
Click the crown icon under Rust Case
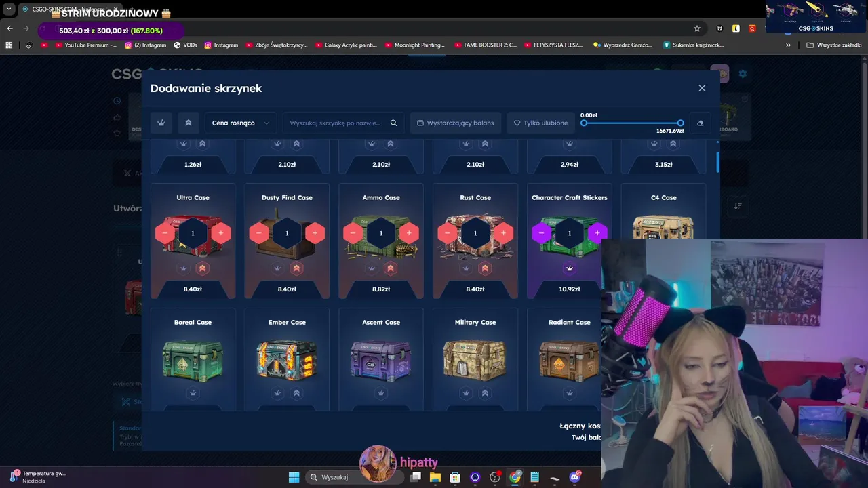(x=466, y=268)
